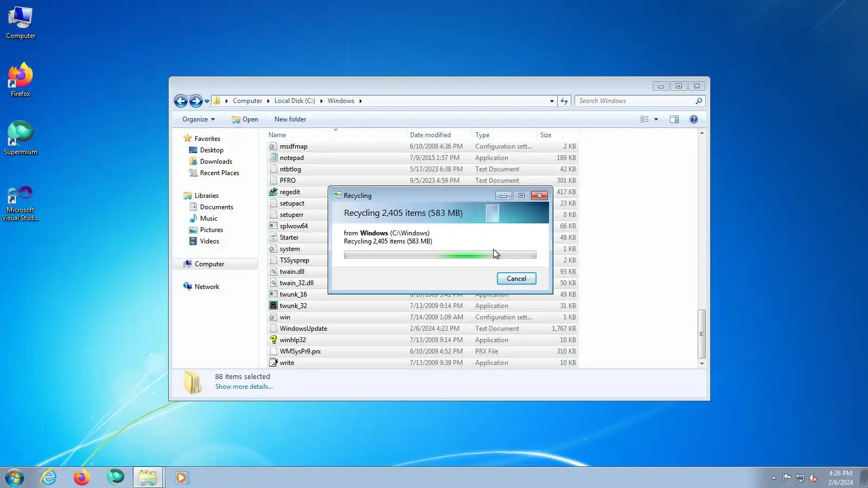868x488 pixels.
Task: Click the Computer breadcrumb in address bar
Action: coord(247,101)
